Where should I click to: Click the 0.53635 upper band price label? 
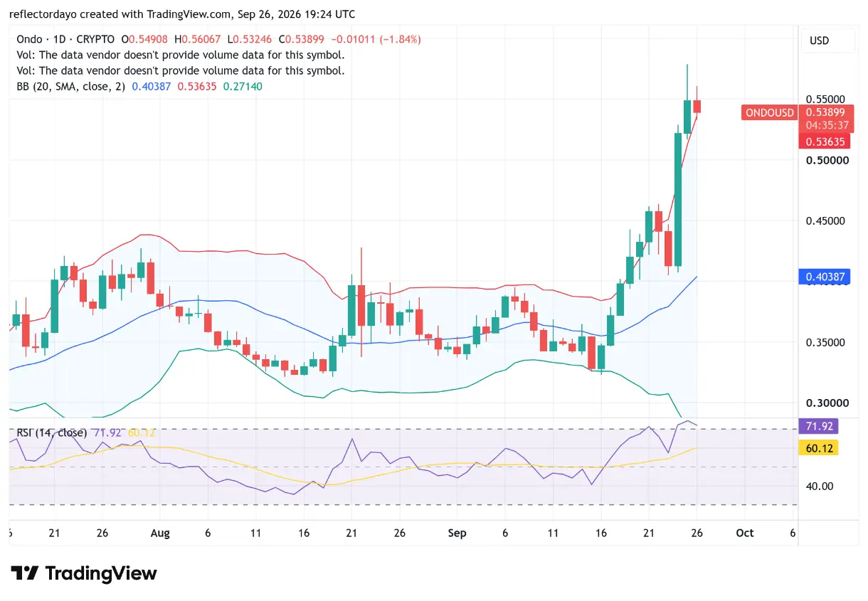[x=825, y=142]
